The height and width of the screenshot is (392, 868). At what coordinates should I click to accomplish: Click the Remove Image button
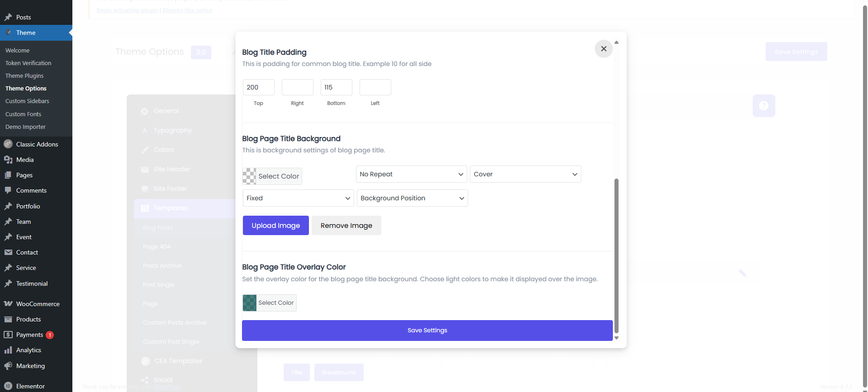(x=346, y=225)
